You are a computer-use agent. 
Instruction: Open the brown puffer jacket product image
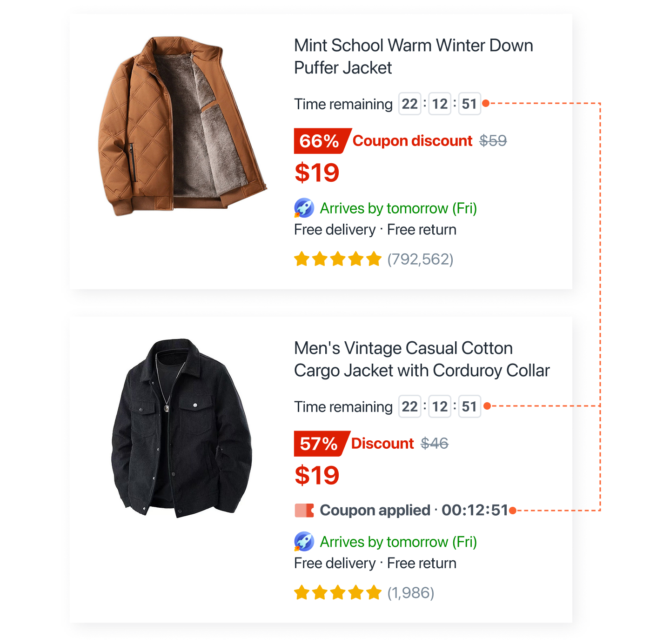182,126
